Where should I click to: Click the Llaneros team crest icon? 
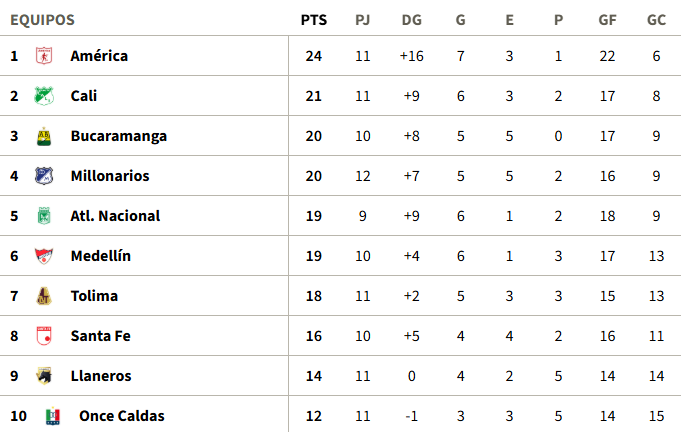[x=44, y=376]
